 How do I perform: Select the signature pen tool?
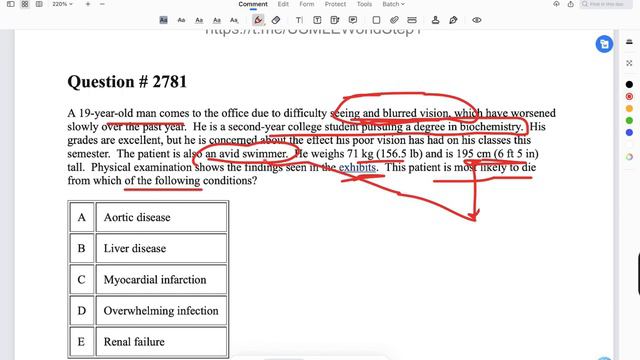453,20
